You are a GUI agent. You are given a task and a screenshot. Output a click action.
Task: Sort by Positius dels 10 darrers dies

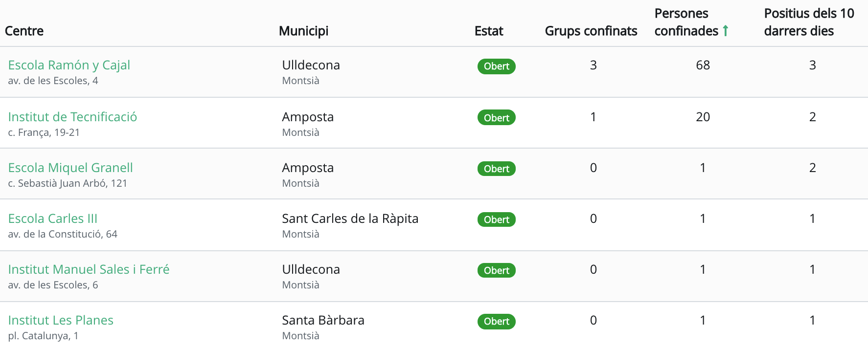pos(809,22)
